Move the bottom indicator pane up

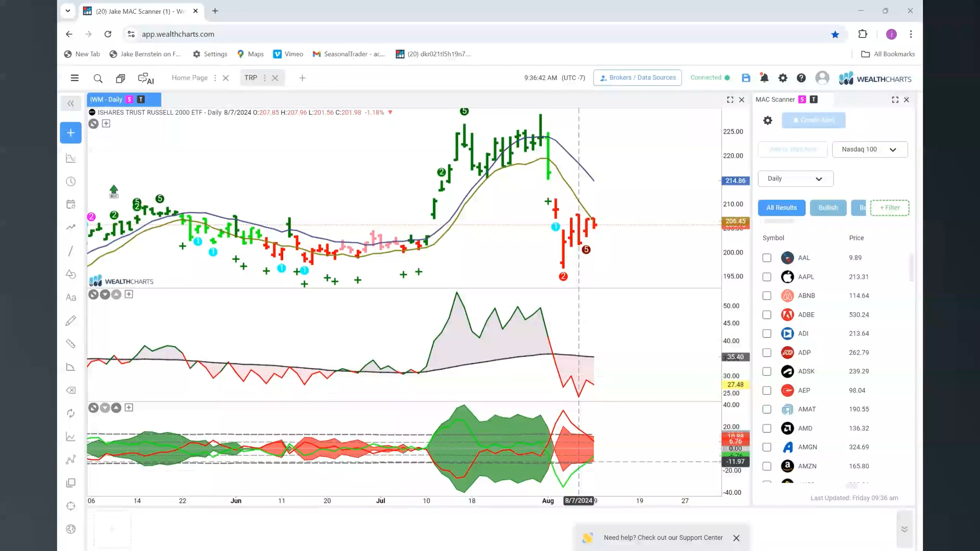[x=116, y=408]
